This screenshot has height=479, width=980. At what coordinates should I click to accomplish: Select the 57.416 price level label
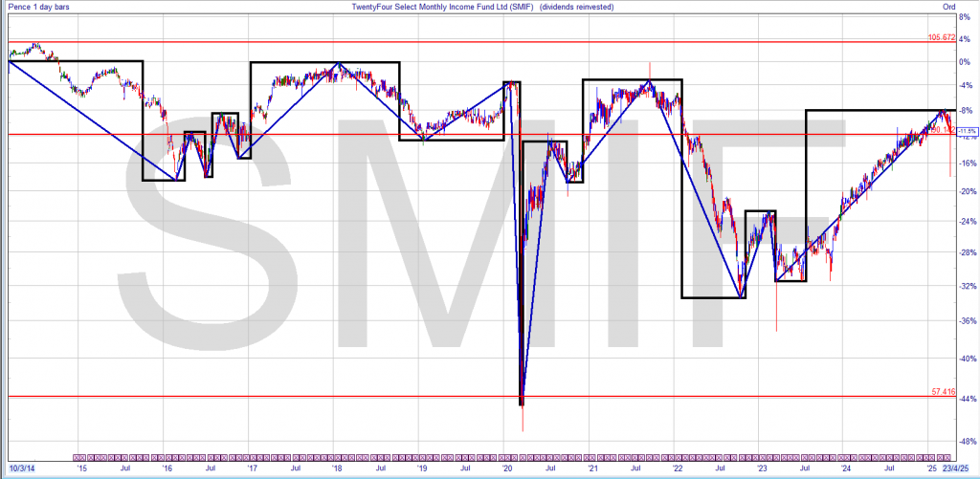(943, 392)
